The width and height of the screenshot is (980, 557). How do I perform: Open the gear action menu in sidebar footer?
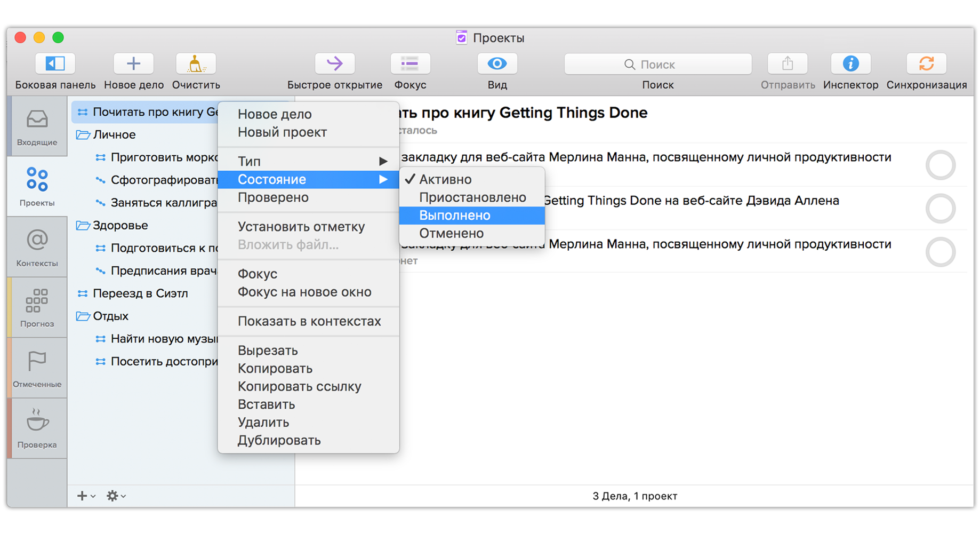tap(116, 496)
